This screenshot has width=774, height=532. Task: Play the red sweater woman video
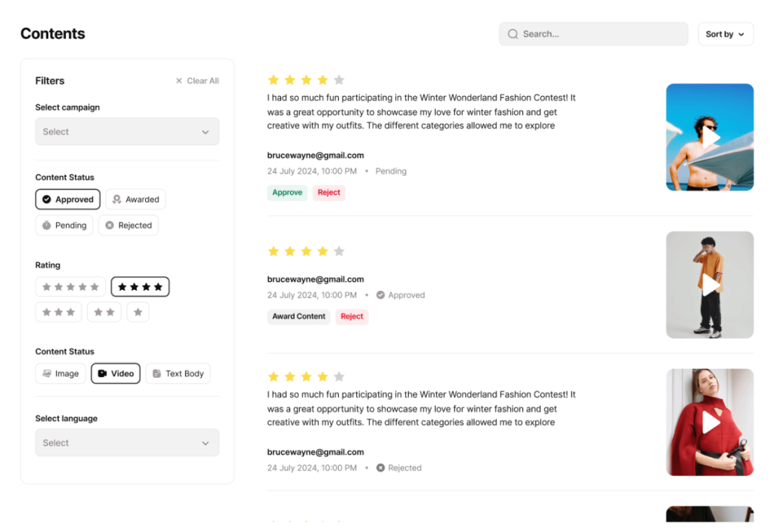[x=710, y=422]
